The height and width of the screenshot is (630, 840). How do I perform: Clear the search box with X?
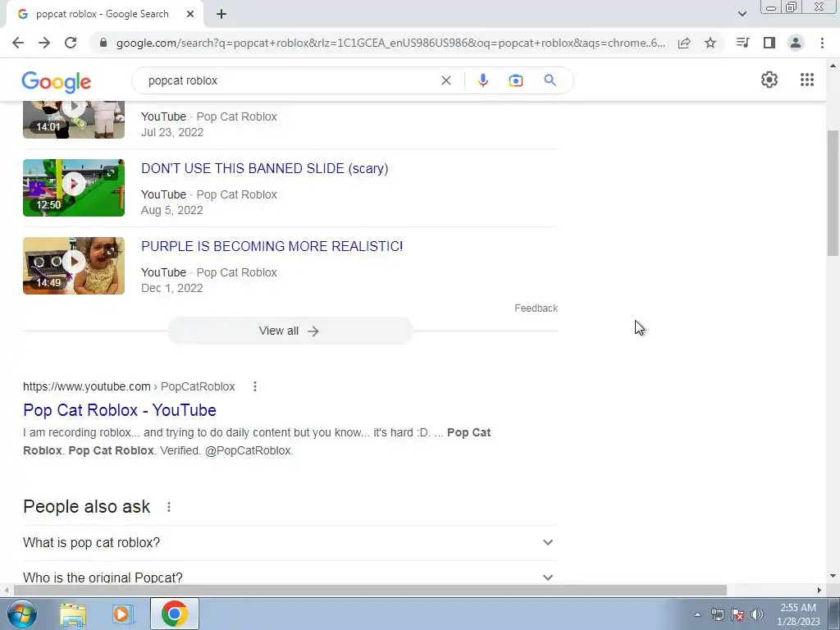pos(445,80)
